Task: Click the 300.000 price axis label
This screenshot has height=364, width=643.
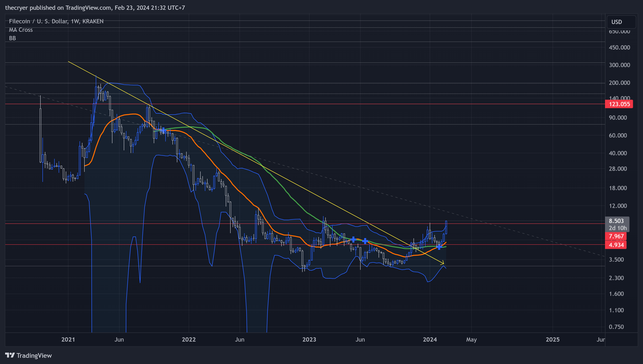Action: [x=619, y=65]
